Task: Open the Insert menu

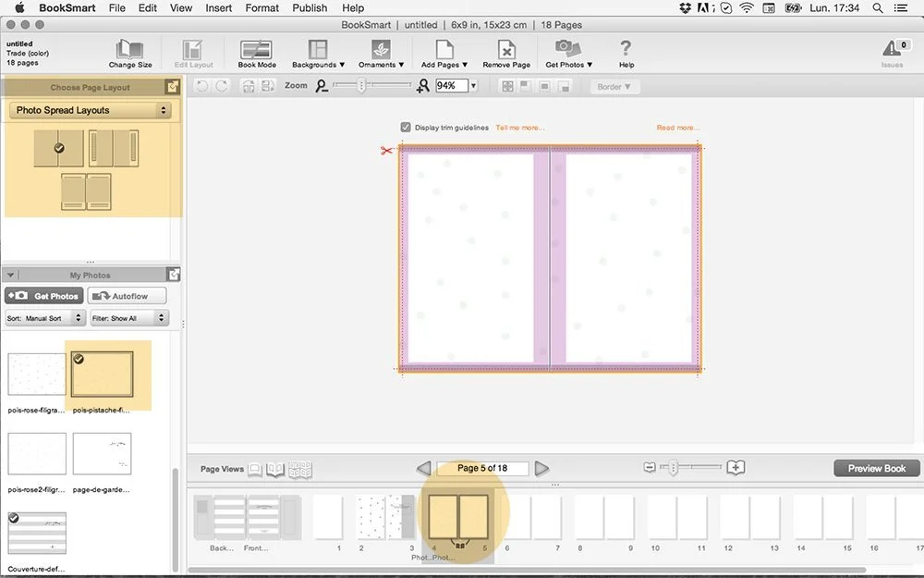Action: 218,7
